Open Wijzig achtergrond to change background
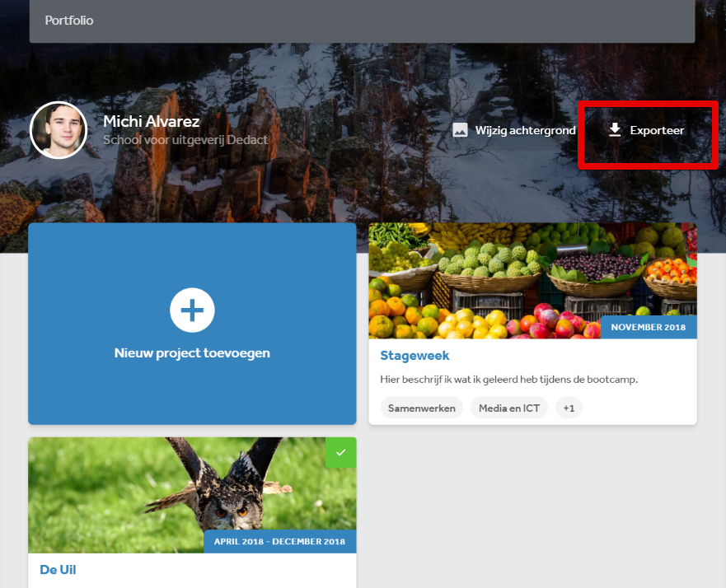The width and height of the screenshot is (726, 588). click(514, 130)
